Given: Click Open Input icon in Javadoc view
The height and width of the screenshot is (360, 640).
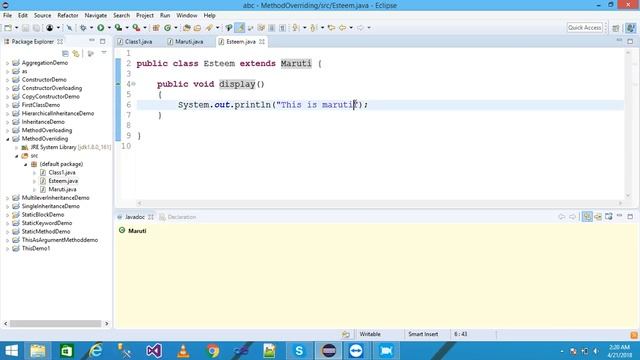Looking at the screenshot, I should point(598,217).
